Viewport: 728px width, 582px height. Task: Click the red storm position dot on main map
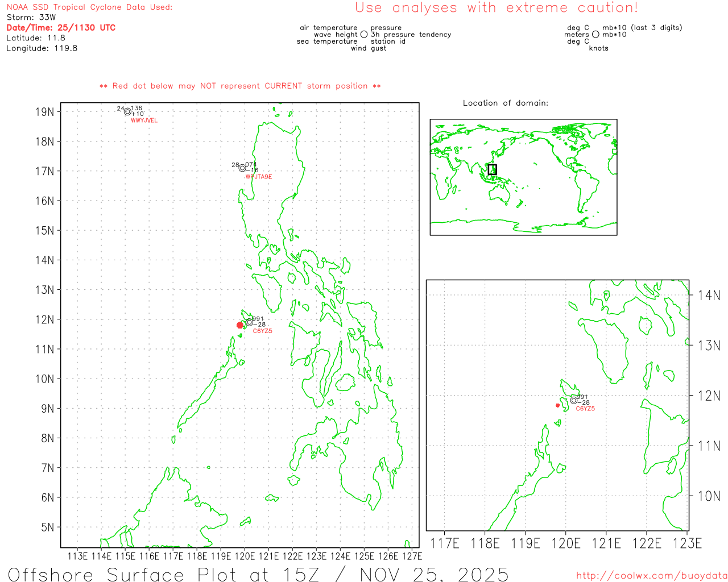(239, 325)
